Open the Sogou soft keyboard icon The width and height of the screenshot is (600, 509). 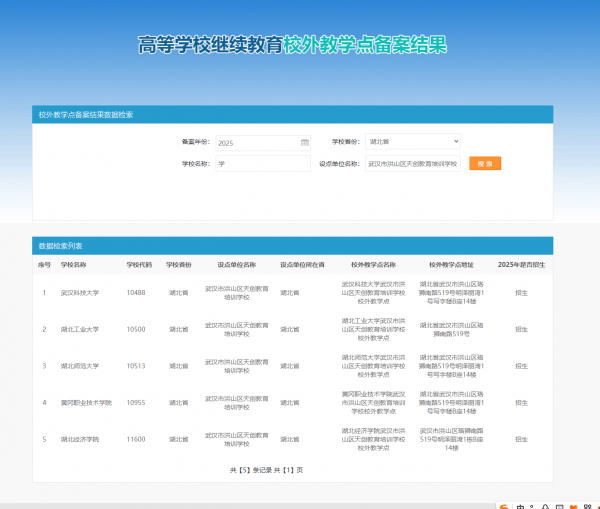point(559,507)
